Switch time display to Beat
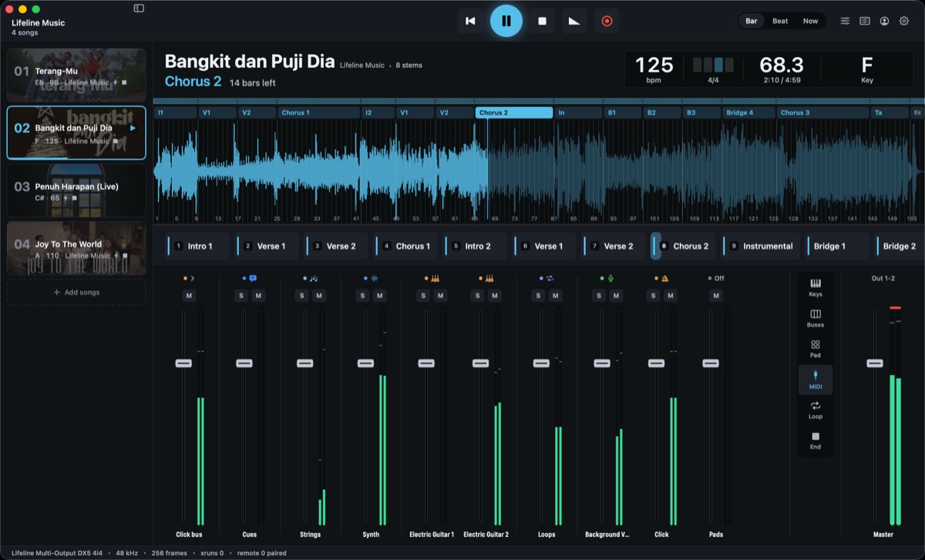Screen dimensions: 925x560 [780, 21]
